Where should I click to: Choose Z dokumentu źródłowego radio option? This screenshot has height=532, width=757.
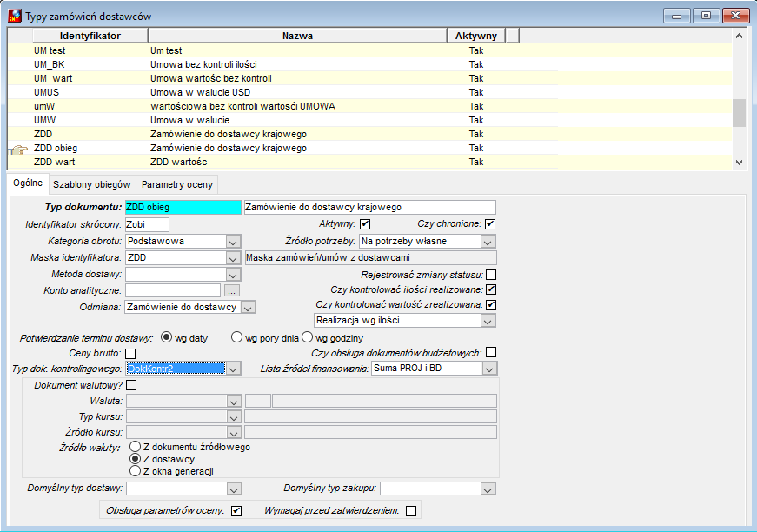(x=136, y=447)
